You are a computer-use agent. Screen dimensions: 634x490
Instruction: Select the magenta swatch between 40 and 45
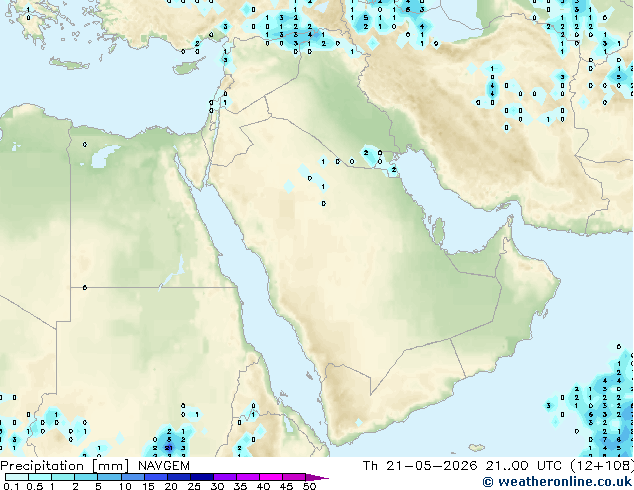[x=271, y=477]
